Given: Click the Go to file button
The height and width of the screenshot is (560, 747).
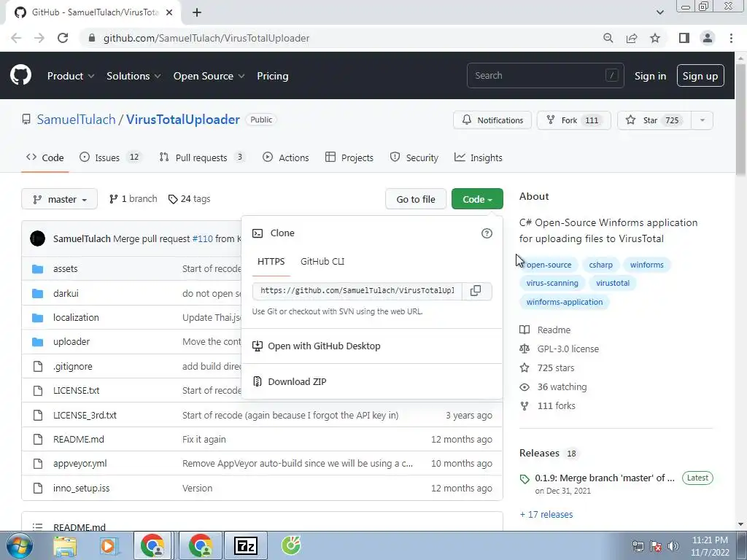Looking at the screenshot, I should (x=415, y=199).
